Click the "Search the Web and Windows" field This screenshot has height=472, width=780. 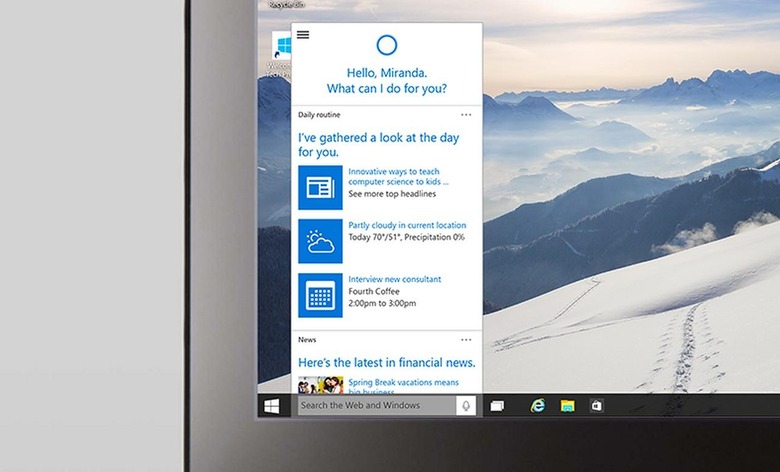point(375,405)
